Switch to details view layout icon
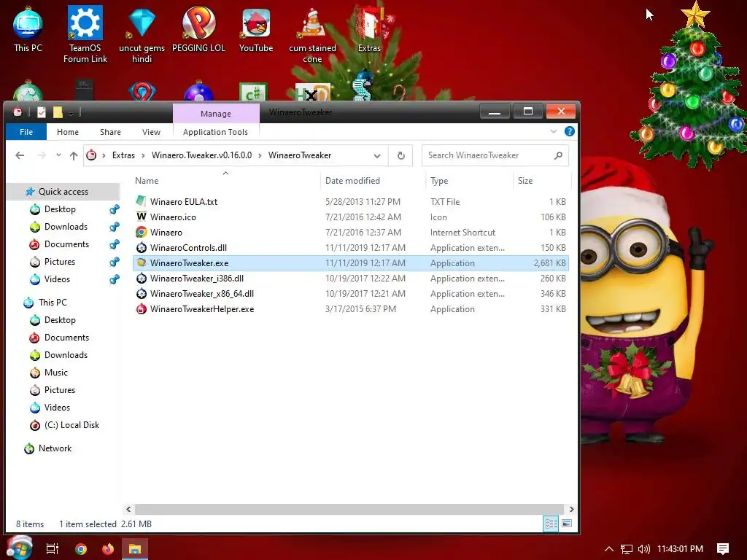Viewport: 747px width, 560px height. click(551, 524)
